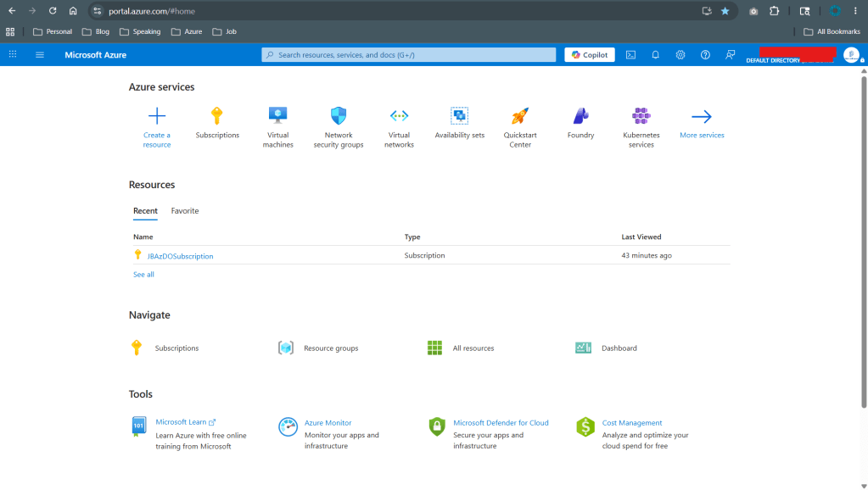Screen dimensions: 868x490
Task: Open the browser extensions puzzle icon
Action: [775, 11]
